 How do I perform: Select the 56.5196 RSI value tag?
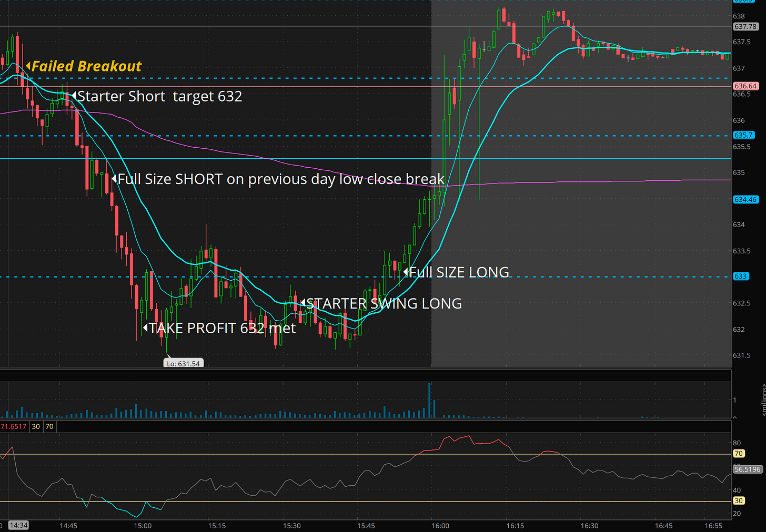coord(748,469)
